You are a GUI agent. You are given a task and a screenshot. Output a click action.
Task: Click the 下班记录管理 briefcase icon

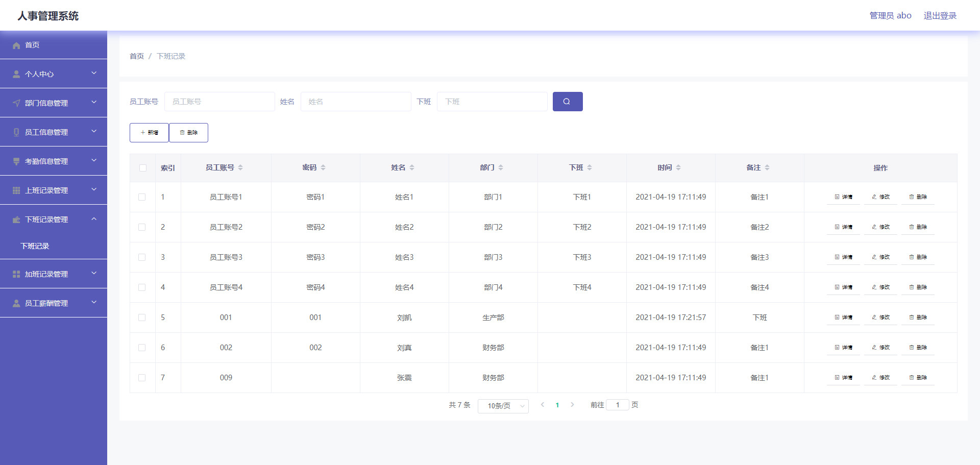pos(16,219)
